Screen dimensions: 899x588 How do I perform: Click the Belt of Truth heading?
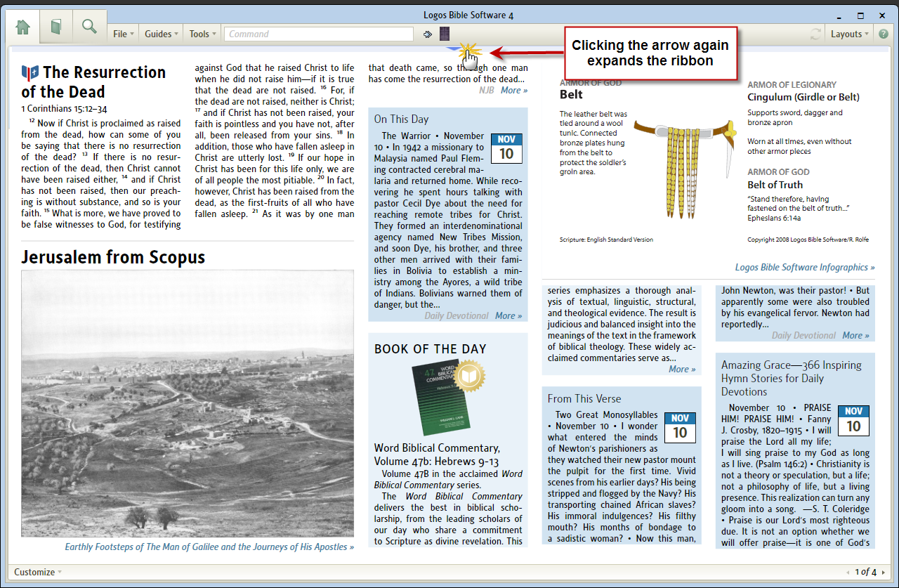(775, 185)
